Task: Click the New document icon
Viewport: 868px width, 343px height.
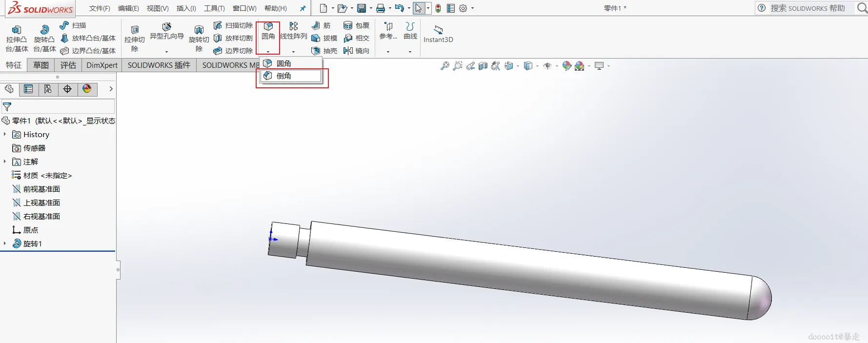Action: [x=323, y=8]
